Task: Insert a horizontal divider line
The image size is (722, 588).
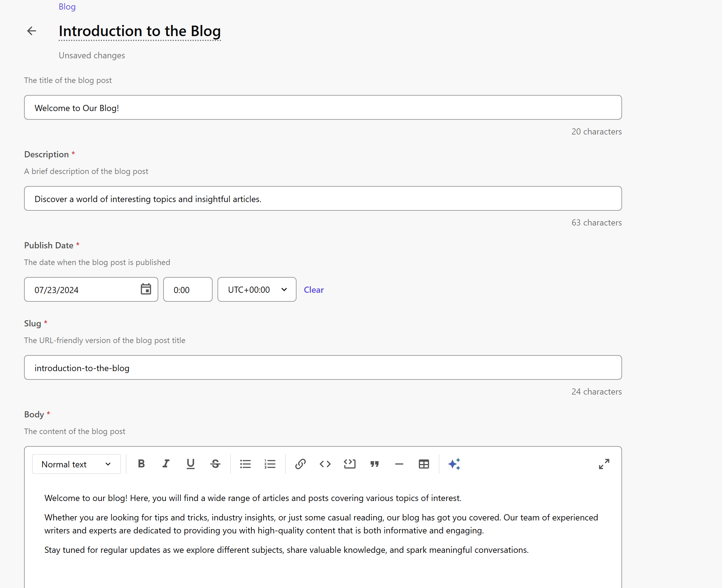Action: (x=399, y=464)
